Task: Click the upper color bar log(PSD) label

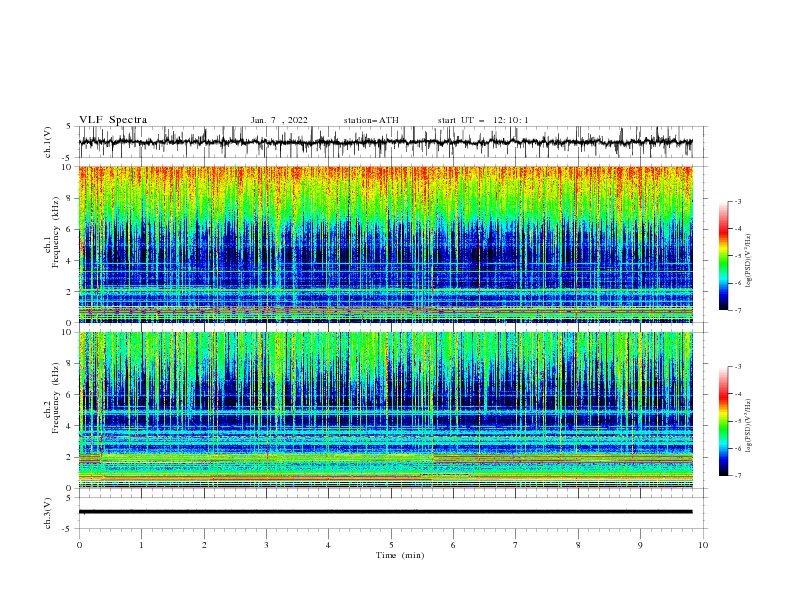Action: pyautogui.click(x=749, y=261)
